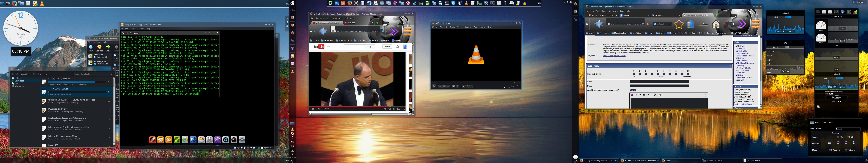Open Bamboo Select Profile dropdown
The height and width of the screenshot is (163, 868).
coord(848,129)
